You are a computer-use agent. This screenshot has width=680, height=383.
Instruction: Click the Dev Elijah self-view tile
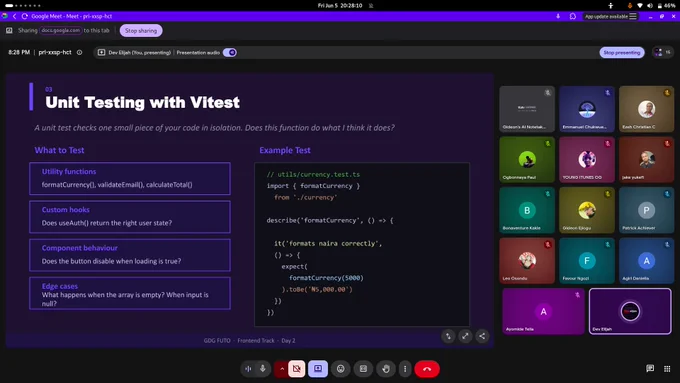click(630, 311)
